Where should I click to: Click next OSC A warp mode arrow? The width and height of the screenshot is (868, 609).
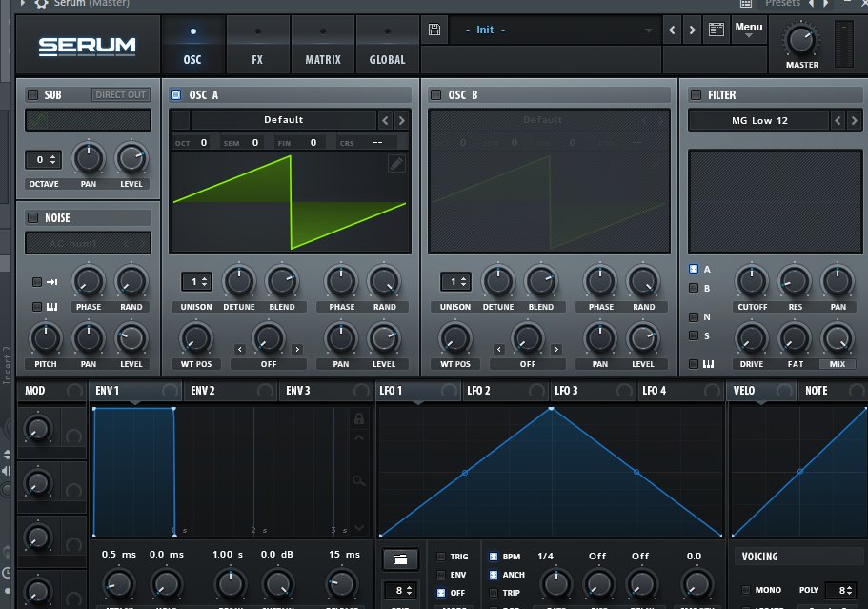tap(297, 350)
